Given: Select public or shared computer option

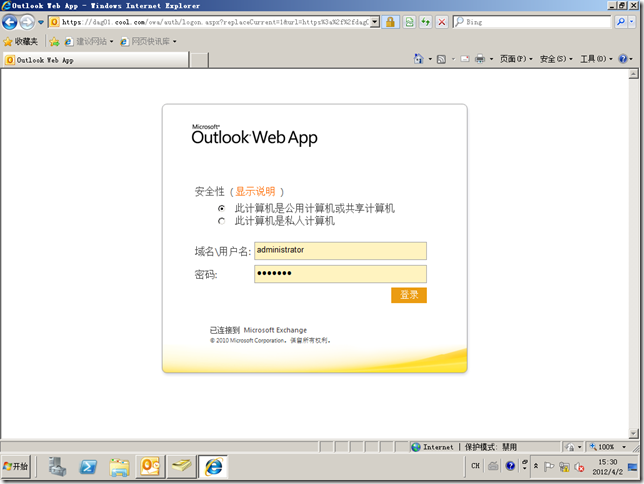Looking at the screenshot, I should coord(221,208).
